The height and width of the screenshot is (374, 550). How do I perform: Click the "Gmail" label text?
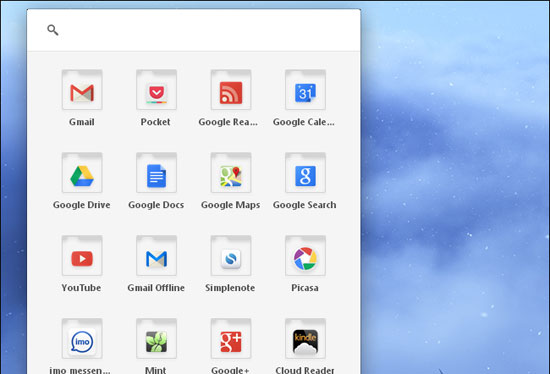pyautogui.click(x=81, y=122)
